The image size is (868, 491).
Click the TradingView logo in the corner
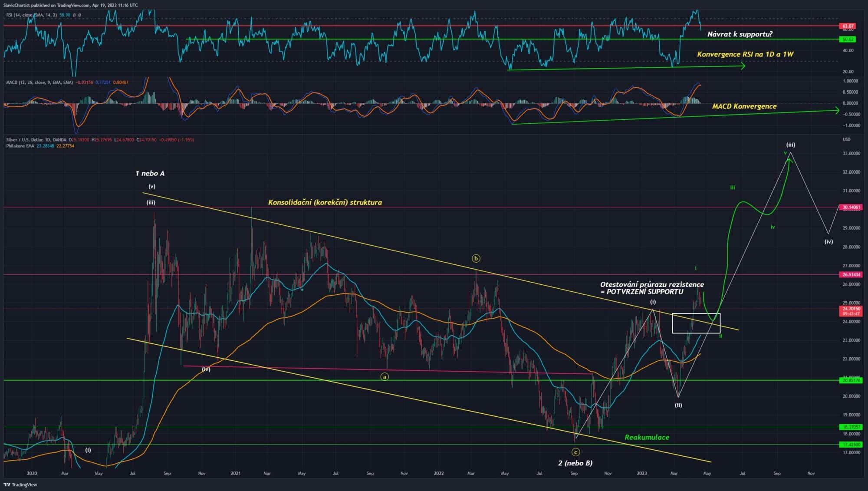(x=20, y=484)
